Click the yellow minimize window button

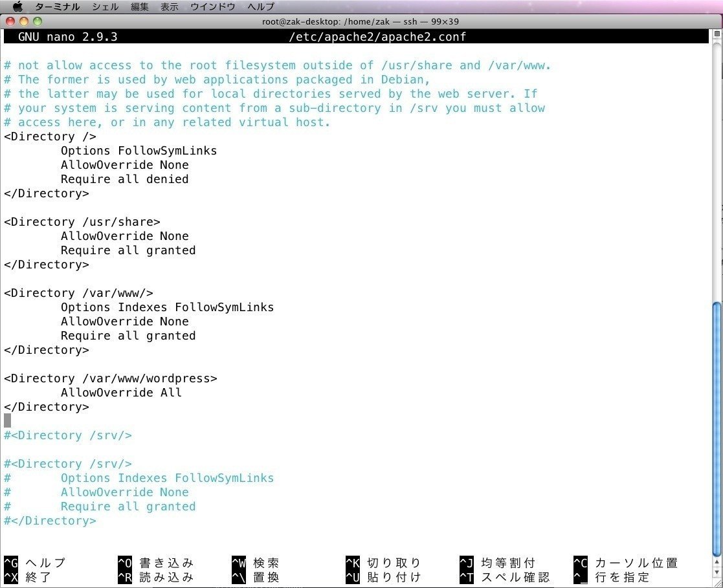tap(24, 21)
